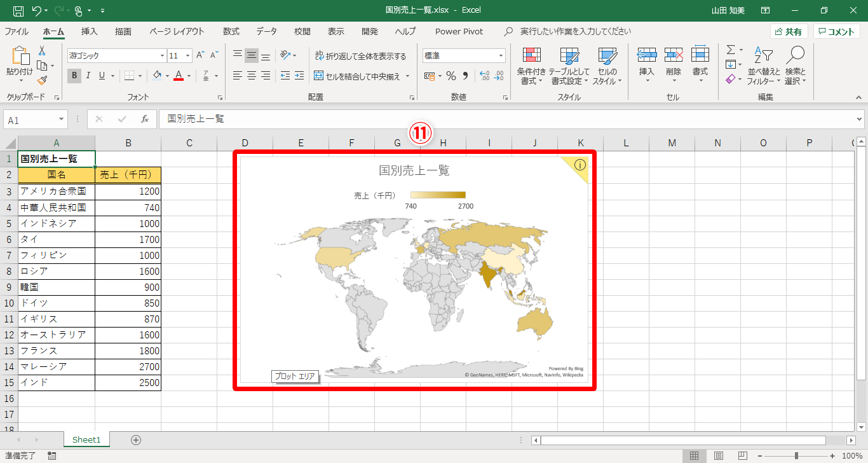Apply comma style number format
The width and height of the screenshot is (868, 463).
click(x=465, y=76)
